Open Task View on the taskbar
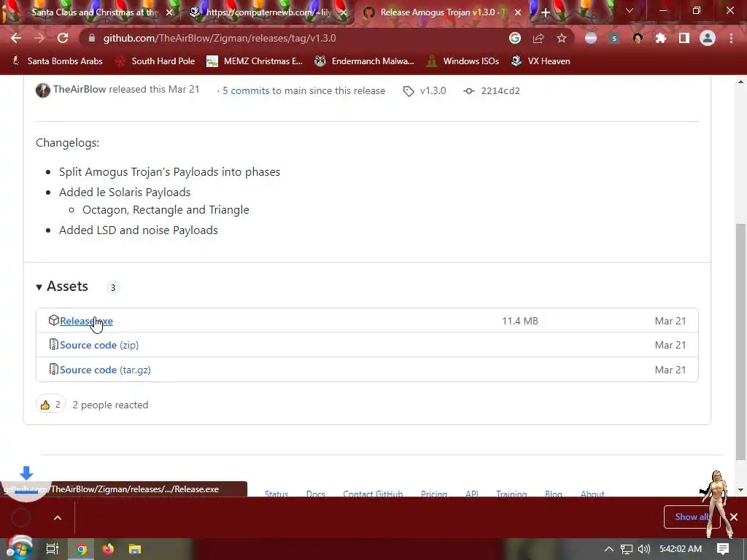747x560 pixels. 52,549
